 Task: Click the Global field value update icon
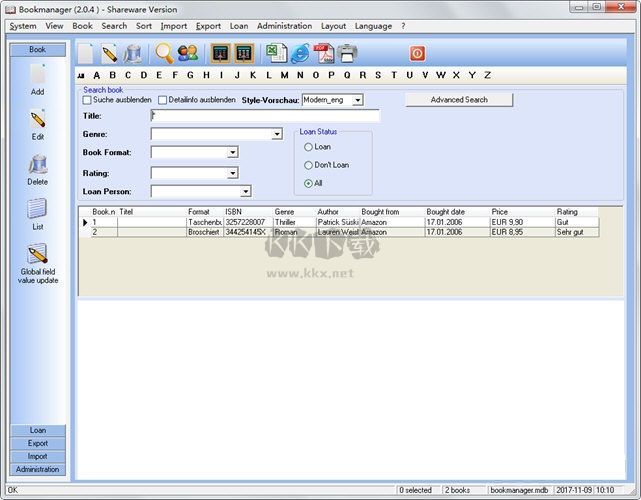38,254
